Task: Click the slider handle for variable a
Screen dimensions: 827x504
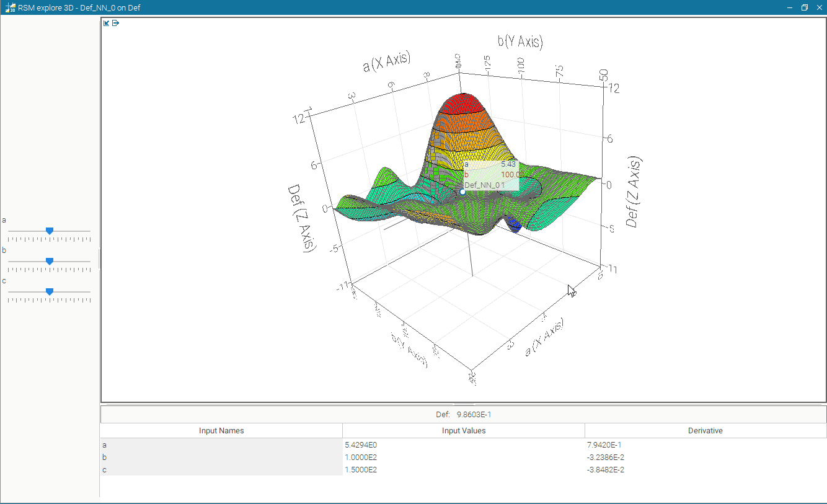Action: (x=50, y=231)
